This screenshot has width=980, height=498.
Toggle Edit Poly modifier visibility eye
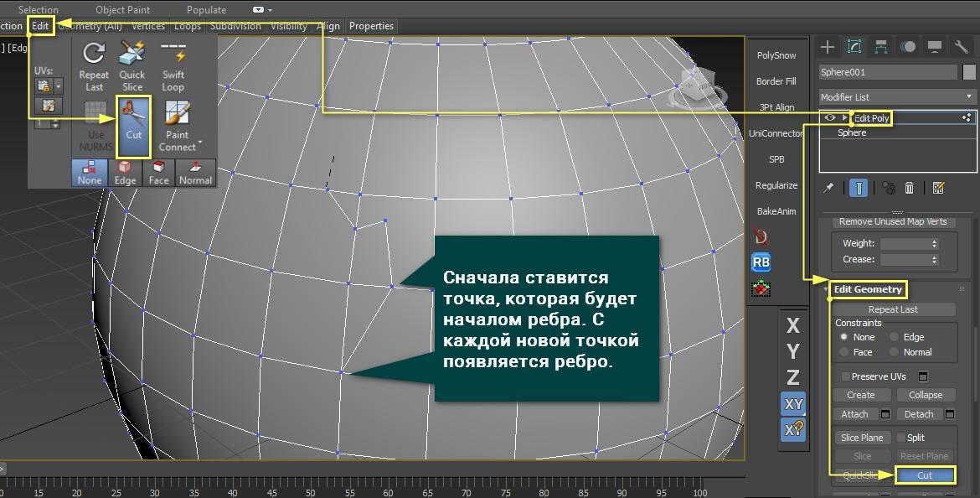[x=830, y=118]
